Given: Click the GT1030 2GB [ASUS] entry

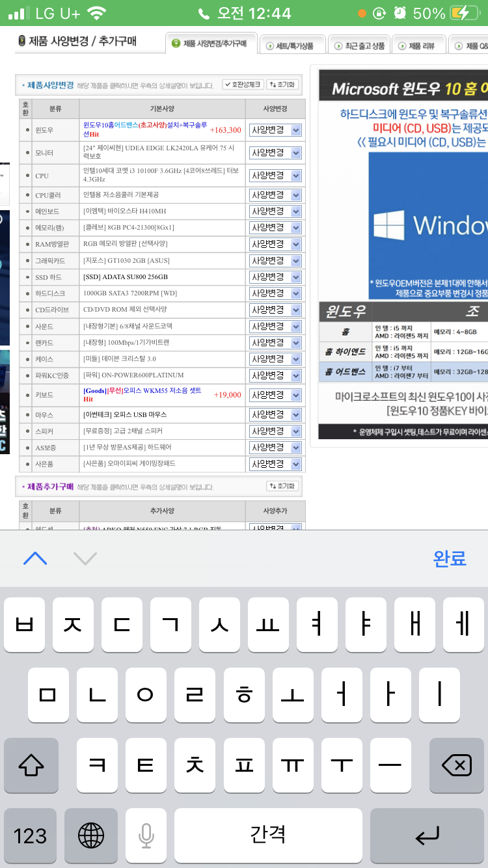Looking at the screenshot, I should pos(126,261).
